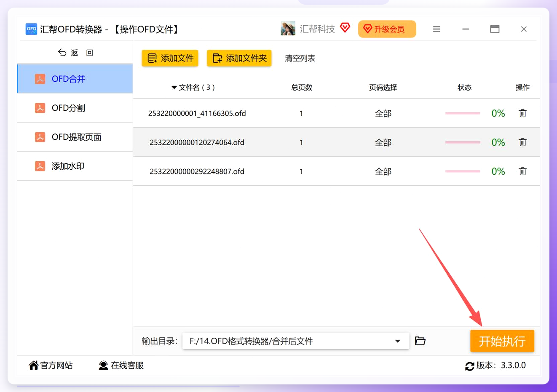
Task: Open the OFD提取页面 section
Action: click(x=75, y=137)
